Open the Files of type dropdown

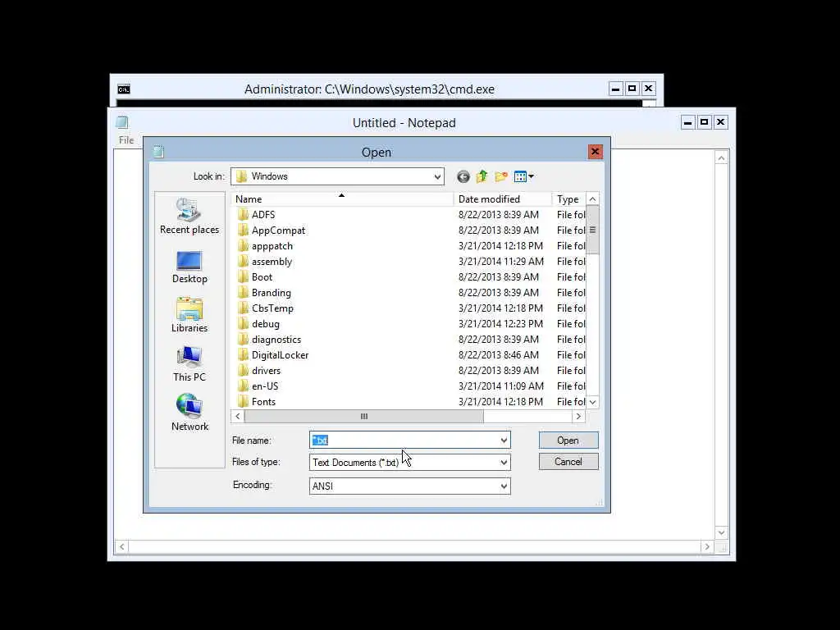(x=504, y=463)
